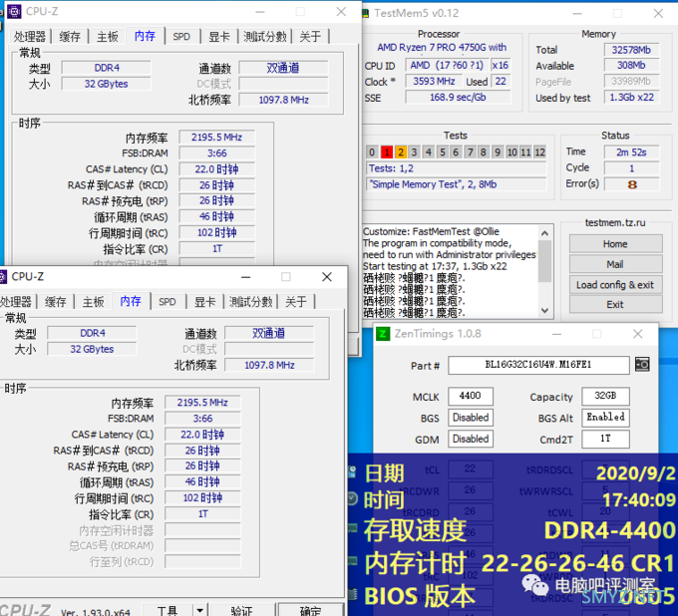Click the 验证 button in front CPU-Z
This screenshot has width=678, height=616.
242,610
